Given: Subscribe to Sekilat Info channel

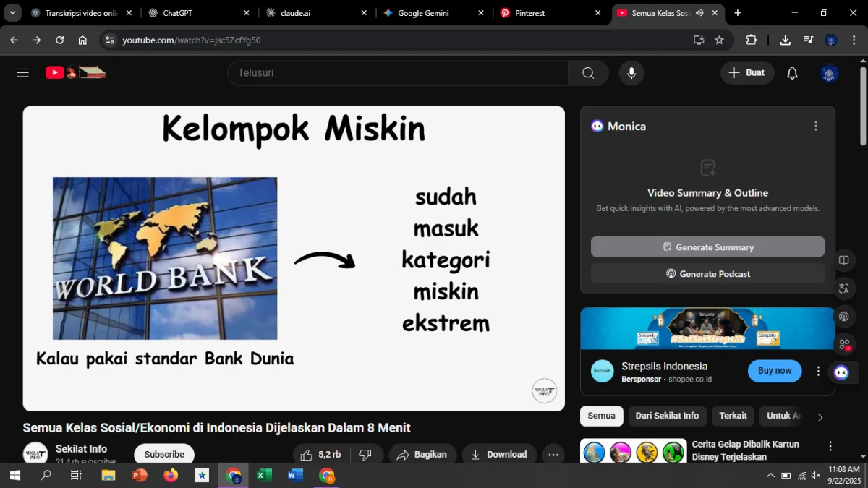Looking at the screenshot, I should [164, 454].
